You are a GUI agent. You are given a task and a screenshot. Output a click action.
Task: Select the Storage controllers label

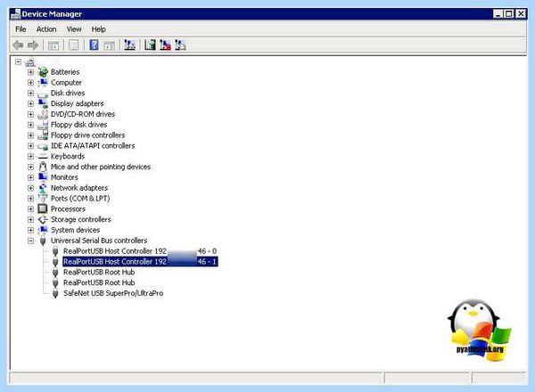point(81,219)
